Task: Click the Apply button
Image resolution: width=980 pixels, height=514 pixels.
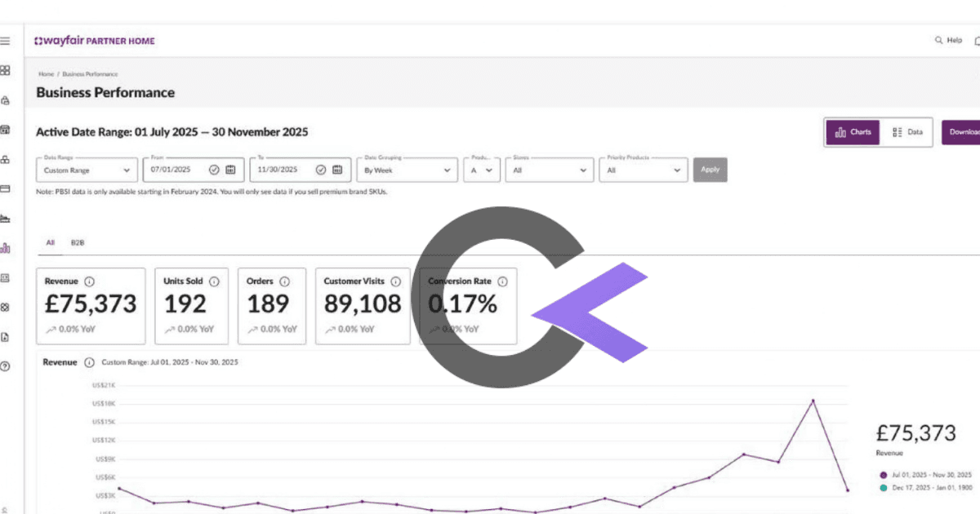Action: tap(710, 170)
